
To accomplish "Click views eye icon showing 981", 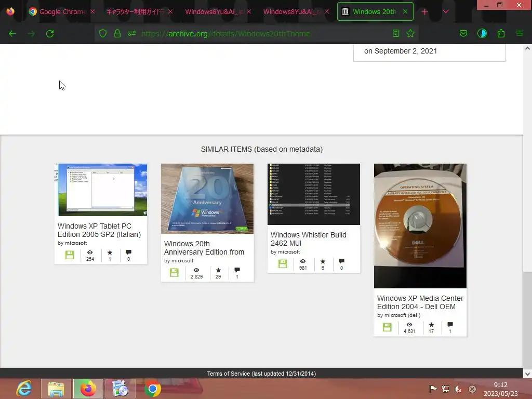I will point(303,261).
